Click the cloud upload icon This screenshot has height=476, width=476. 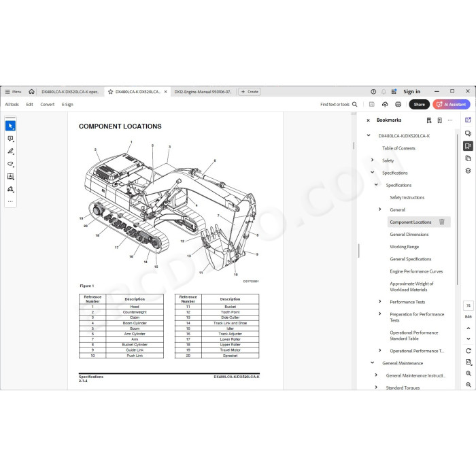(385, 105)
